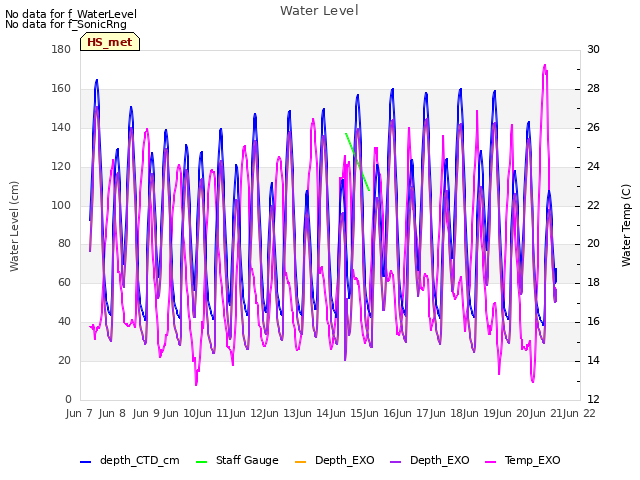Image resolution: width=640 pixels, height=480 pixels.
Task: Click the Jun 9 x-axis tick label
Action: click(146, 413)
